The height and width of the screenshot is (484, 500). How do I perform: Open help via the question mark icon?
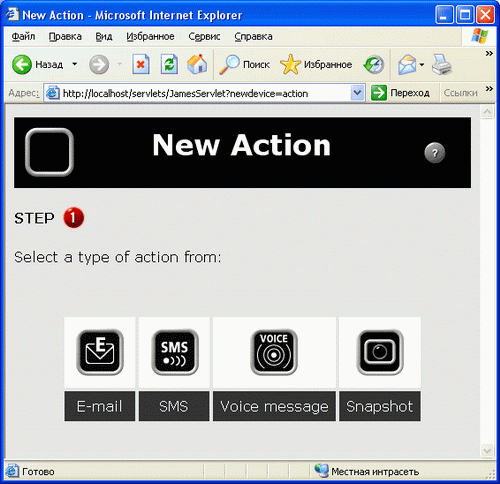tap(434, 153)
